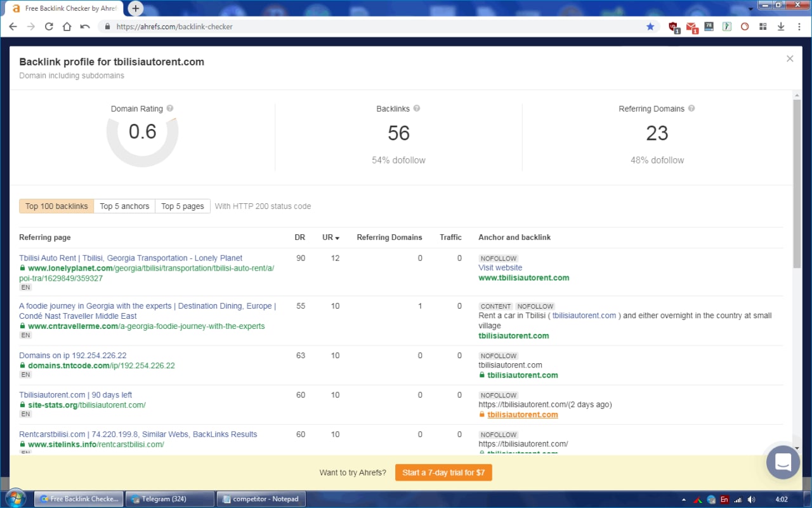The image size is (812, 508).
Task: Click the Visit website anchor link
Action: click(x=501, y=268)
